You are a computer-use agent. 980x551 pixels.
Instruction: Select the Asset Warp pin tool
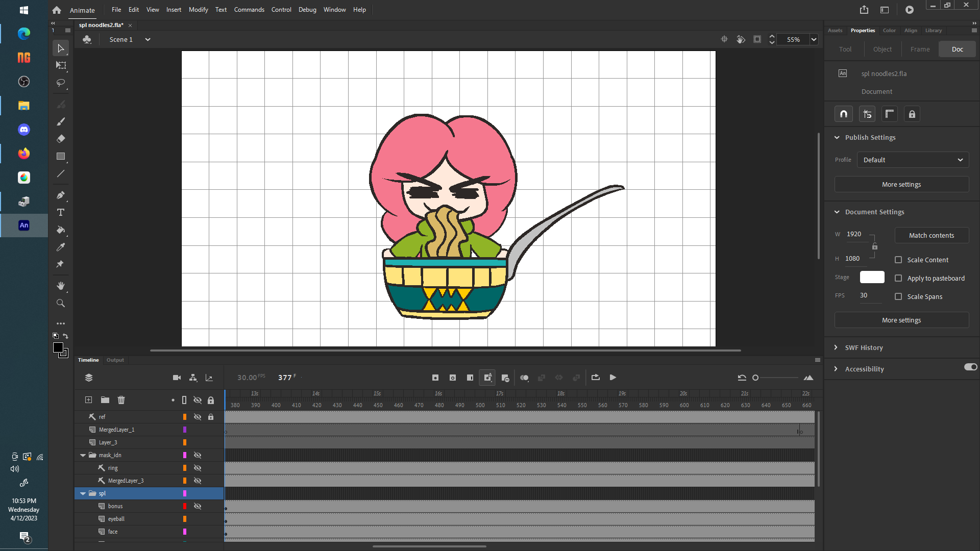61,264
